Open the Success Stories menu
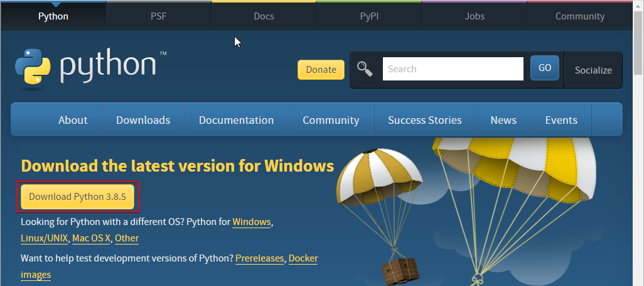The height and width of the screenshot is (286, 644). pyautogui.click(x=425, y=120)
